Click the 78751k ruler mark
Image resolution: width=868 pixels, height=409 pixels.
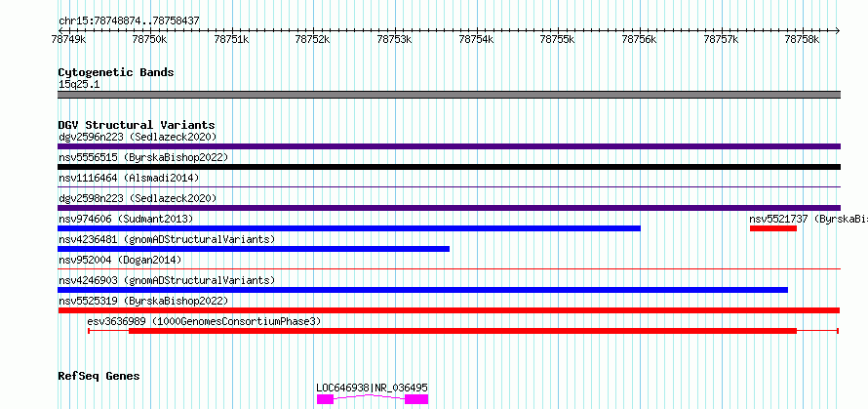coord(231,40)
